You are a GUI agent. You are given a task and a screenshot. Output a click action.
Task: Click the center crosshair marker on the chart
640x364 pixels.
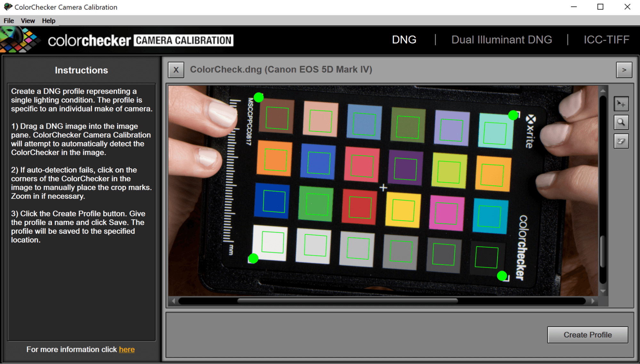[x=383, y=188]
